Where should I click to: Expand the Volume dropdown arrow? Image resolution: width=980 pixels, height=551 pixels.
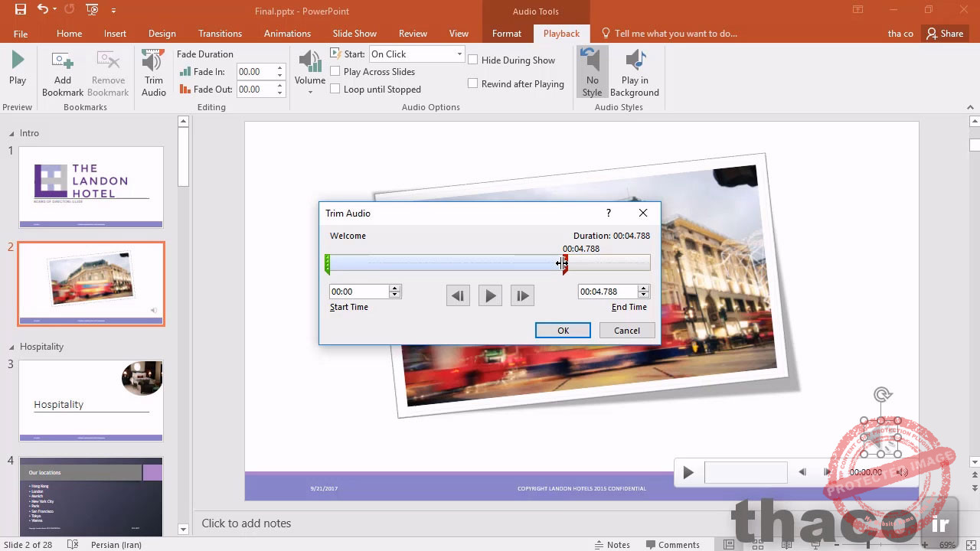pyautogui.click(x=310, y=92)
